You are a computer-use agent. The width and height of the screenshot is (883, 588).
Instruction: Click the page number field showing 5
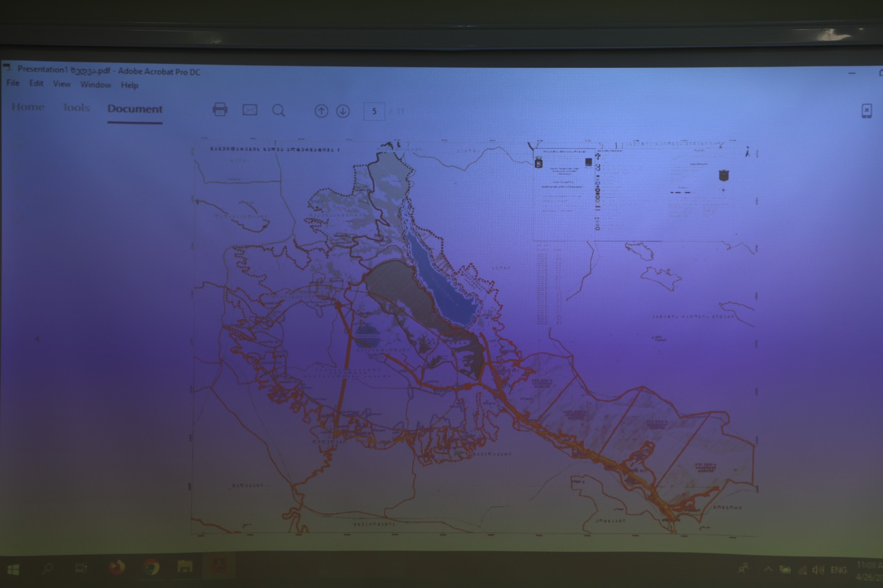tap(374, 111)
